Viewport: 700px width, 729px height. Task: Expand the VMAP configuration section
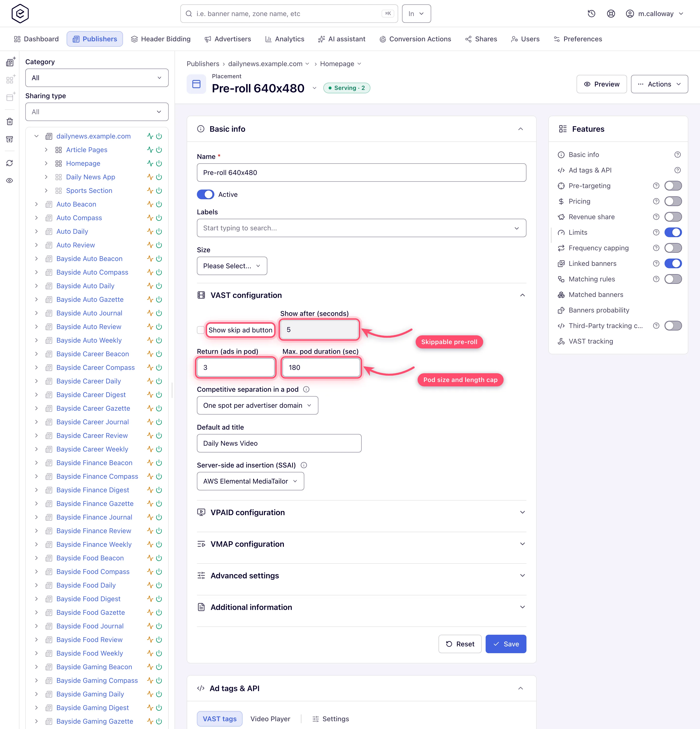click(x=361, y=544)
